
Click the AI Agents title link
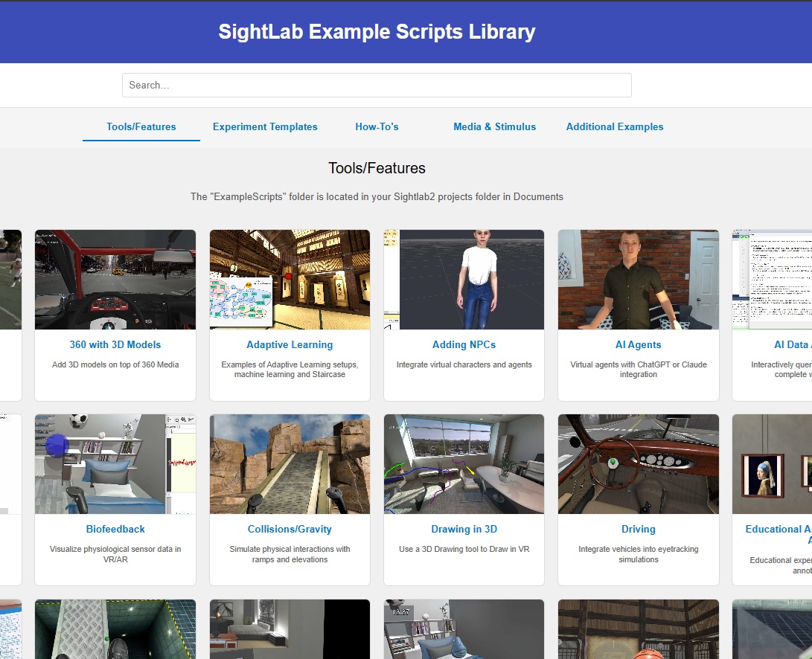pos(638,345)
